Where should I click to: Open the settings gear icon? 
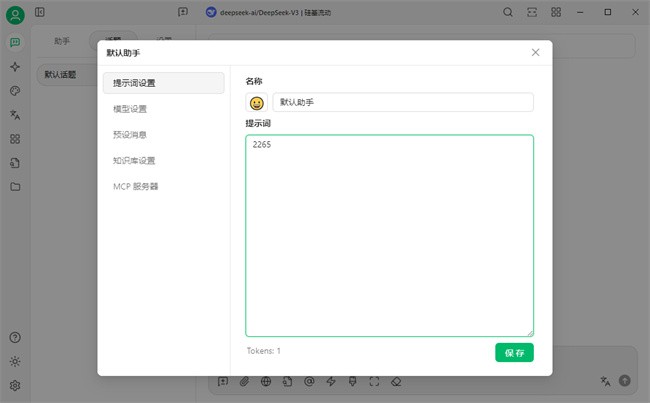click(x=15, y=386)
